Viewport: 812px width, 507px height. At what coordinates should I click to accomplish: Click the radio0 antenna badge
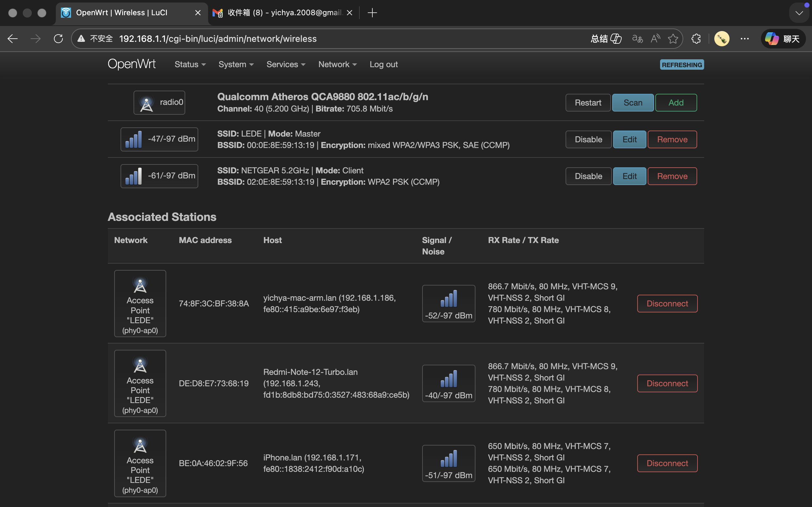point(159,103)
